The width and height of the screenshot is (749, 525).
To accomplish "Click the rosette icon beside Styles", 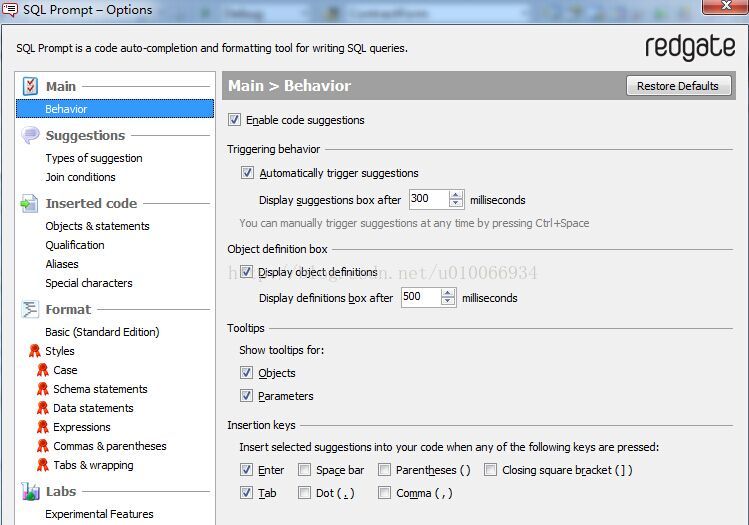I will coord(34,351).
